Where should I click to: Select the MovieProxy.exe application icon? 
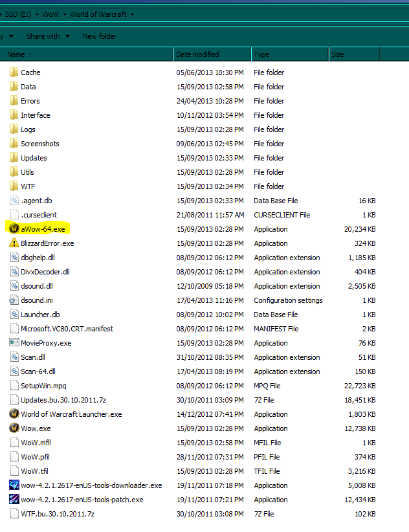(x=14, y=342)
